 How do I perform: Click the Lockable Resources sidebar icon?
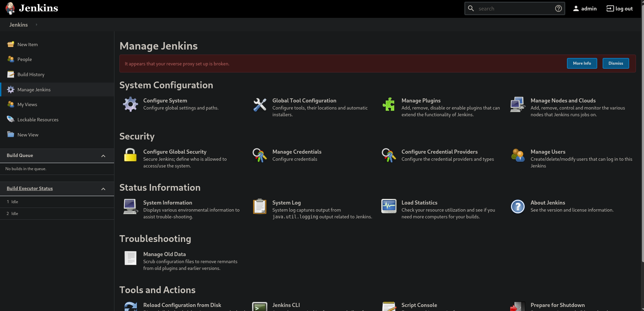pos(11,119)
